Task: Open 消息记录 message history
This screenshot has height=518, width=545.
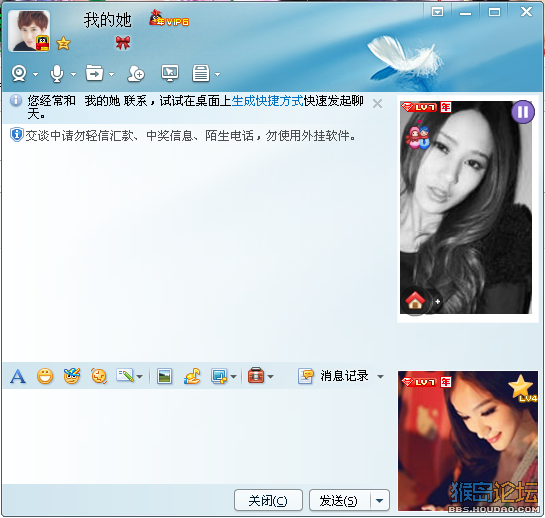Action: pyautogui.click(x=333, y=376)
